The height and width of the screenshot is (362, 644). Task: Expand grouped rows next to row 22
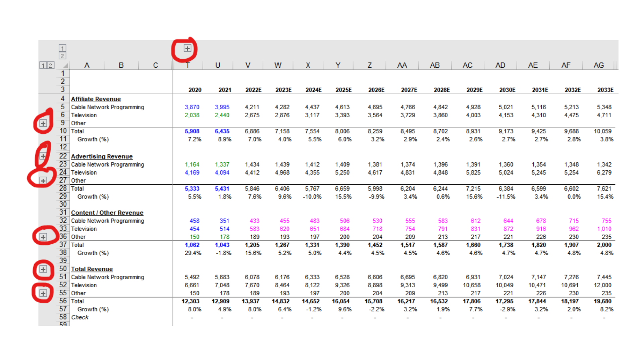pos(43,156)
